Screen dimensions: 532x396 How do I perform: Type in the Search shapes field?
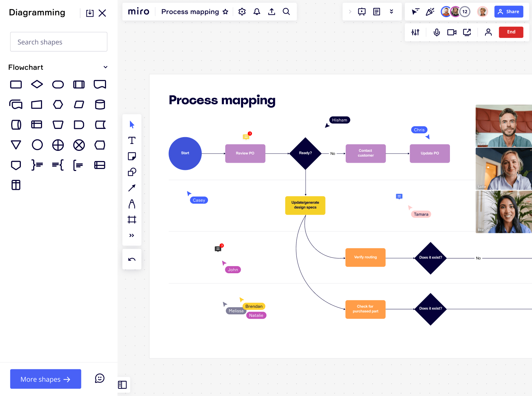(58, 42)
